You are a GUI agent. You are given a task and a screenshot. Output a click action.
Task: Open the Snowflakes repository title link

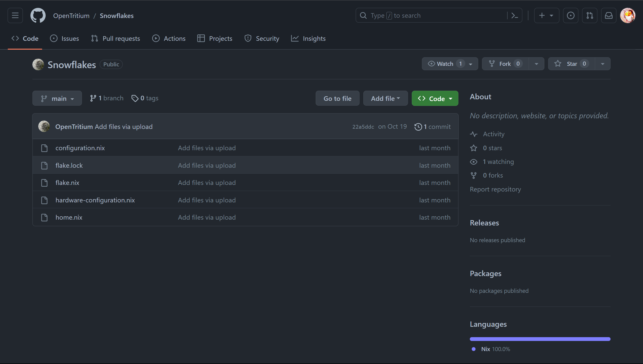point(72,65)
